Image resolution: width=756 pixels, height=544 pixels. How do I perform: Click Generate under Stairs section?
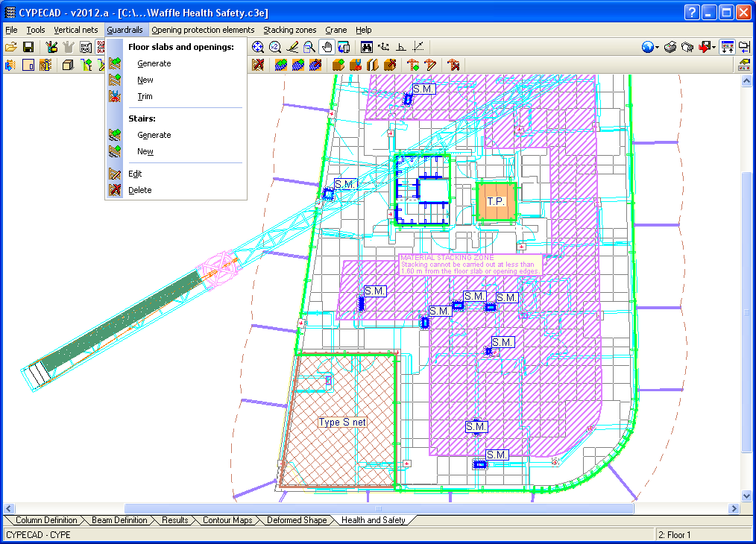[154, 135]
